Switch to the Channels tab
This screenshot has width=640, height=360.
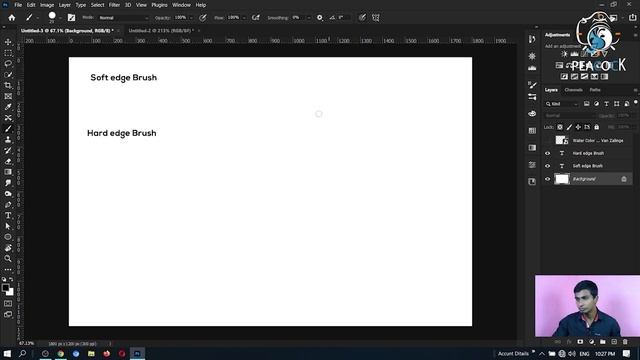click(x=573, y=90)
